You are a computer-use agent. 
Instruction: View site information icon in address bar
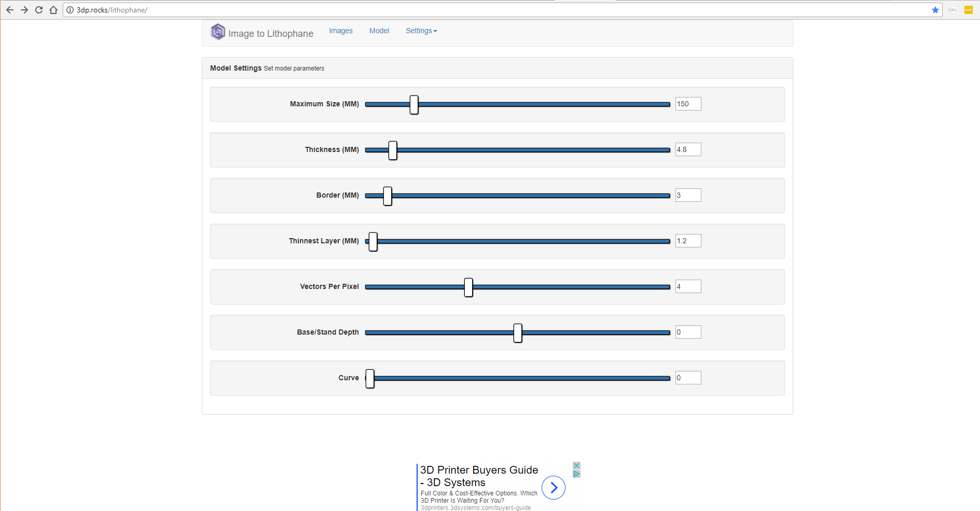point(70,10)
